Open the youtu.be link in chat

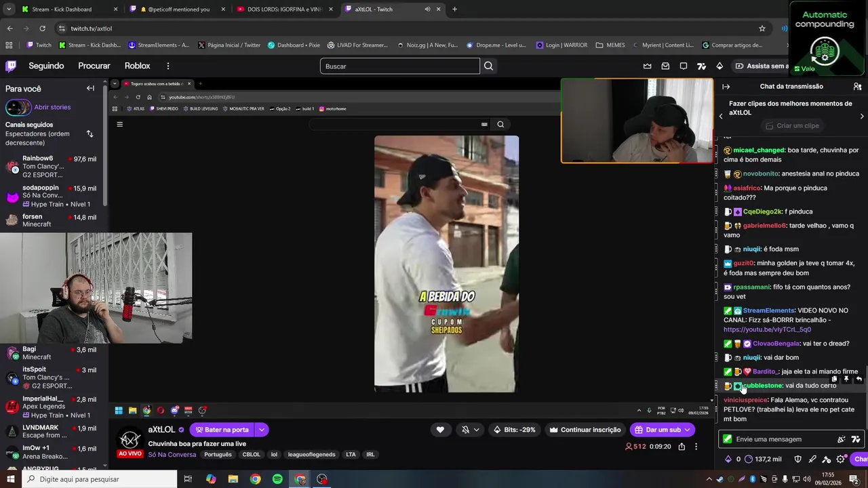(767, 329)
